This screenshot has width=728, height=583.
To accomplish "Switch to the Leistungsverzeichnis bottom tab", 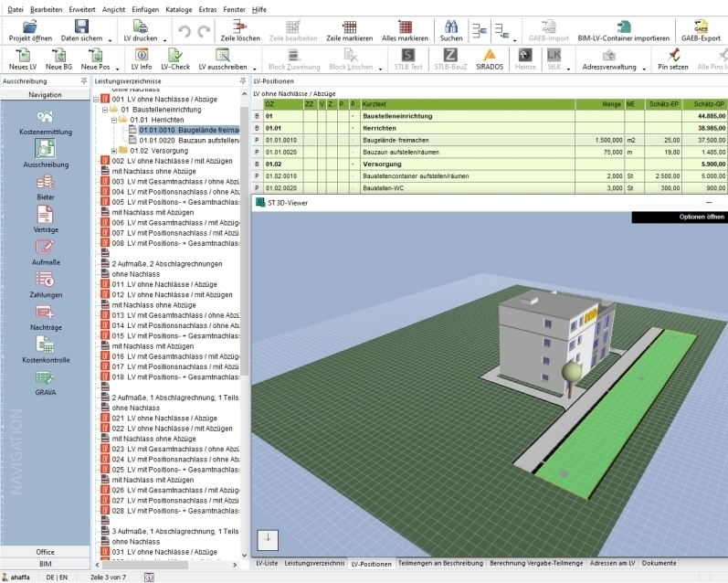I will click(x=314, y=563).
